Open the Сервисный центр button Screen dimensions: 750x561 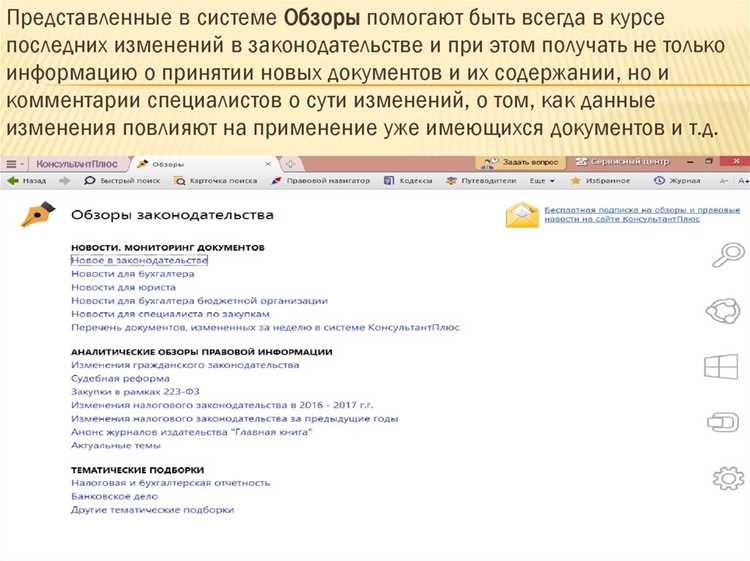[622, 162]
